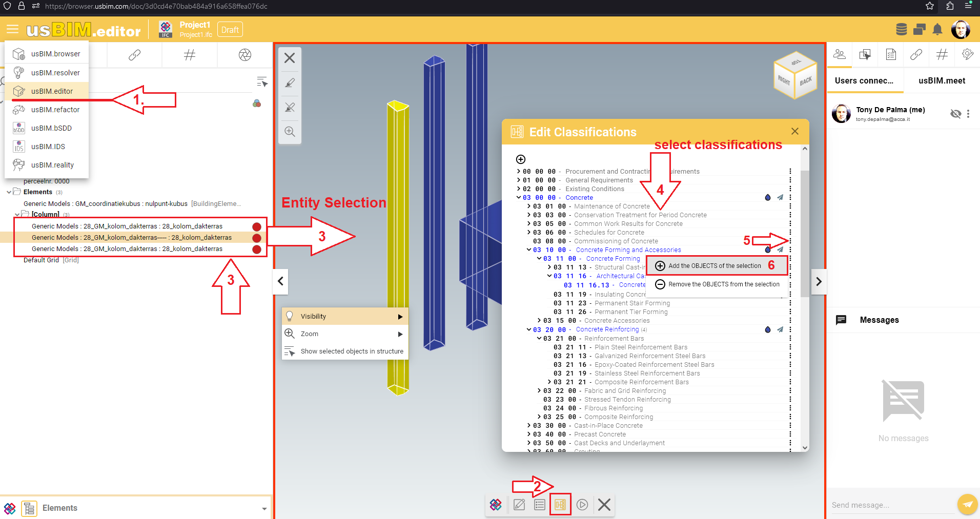Image resolution: width=980 pixels, height=519 pixels.
Task: Open the hamburger main menu
Action: click(x=13, y=30)
